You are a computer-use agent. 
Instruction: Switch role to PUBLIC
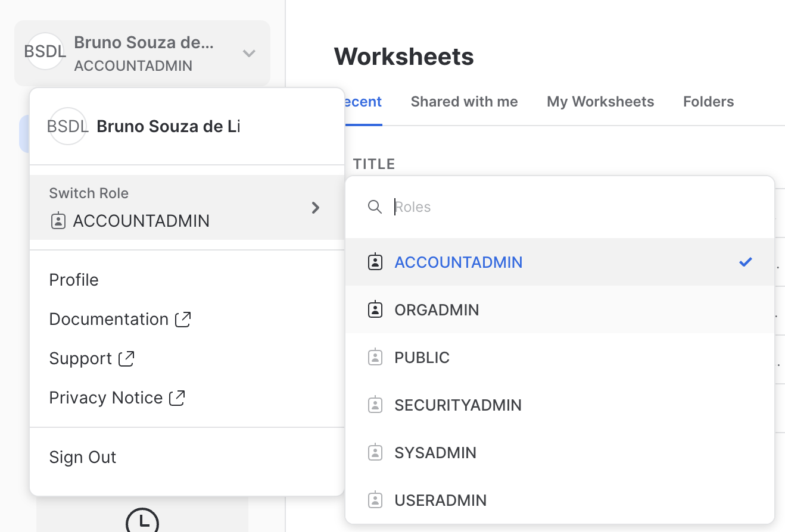pos(422,358)
